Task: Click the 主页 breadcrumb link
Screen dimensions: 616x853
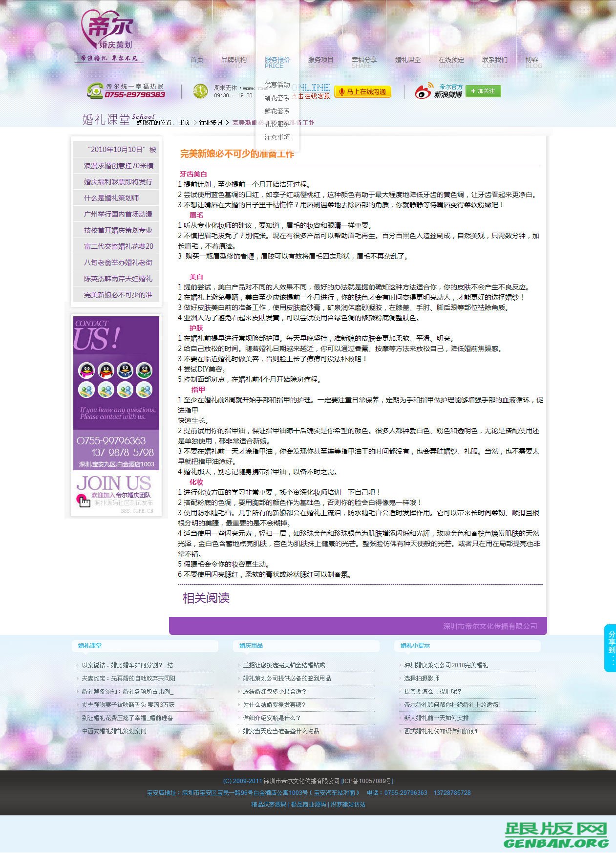Action: pyautogui.click(x=184, y=123)
